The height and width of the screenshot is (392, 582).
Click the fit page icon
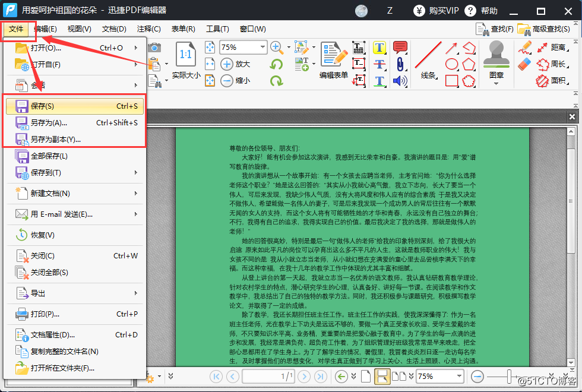pos(210,48)
